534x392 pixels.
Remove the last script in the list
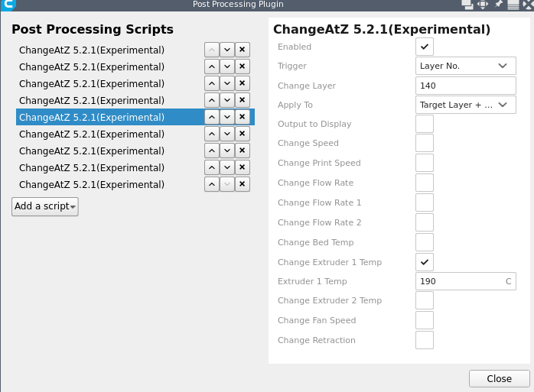[x=243, y=184]
